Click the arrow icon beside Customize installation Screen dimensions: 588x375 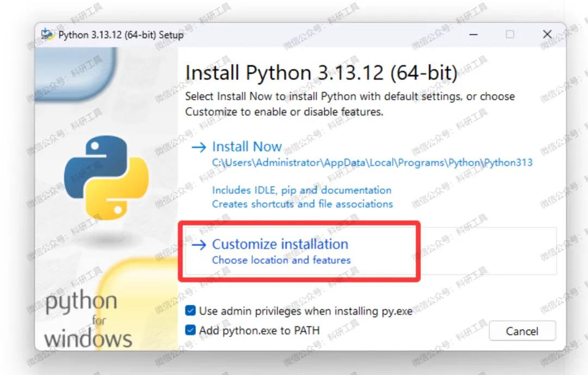coord(199,245)
